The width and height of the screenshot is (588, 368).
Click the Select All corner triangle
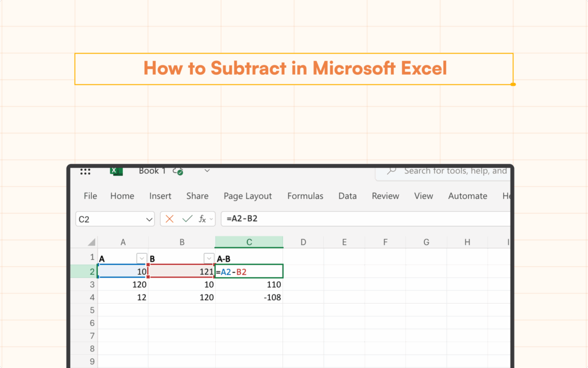click(91, 243)
